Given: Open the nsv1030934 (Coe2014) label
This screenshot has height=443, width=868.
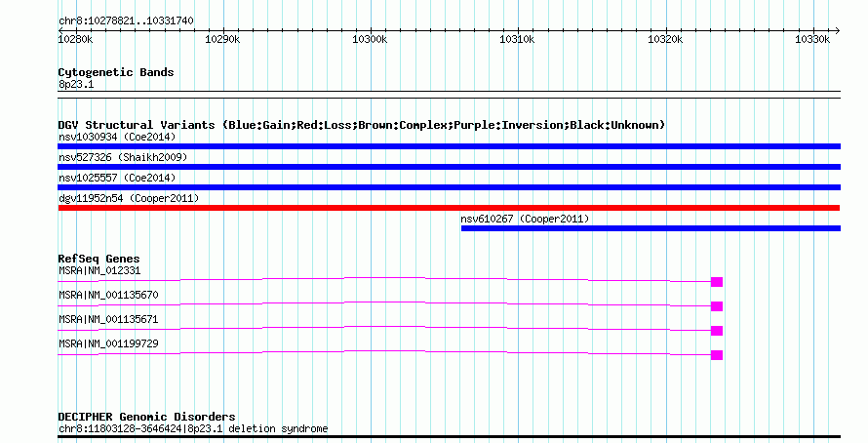Looking at the screenshot, I should point(117,137).
